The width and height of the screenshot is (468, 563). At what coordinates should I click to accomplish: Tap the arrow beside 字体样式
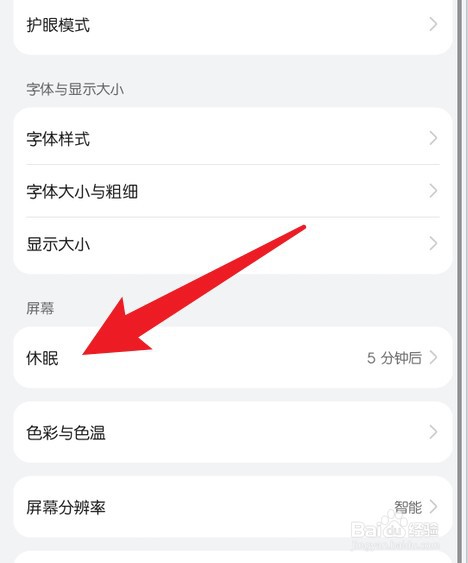pyautogui.click(x=434, y=138)
